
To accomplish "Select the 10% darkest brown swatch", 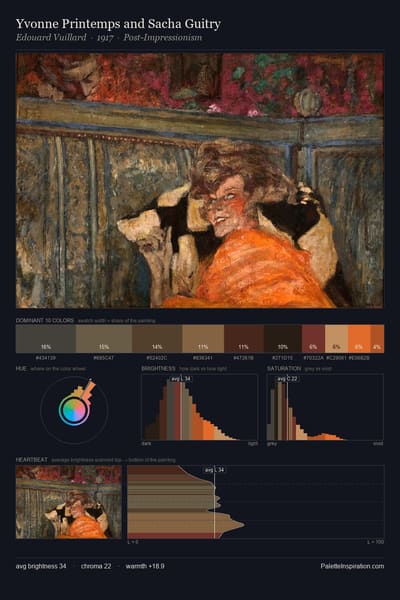I will pyautogui.click(x=283, y=339).
